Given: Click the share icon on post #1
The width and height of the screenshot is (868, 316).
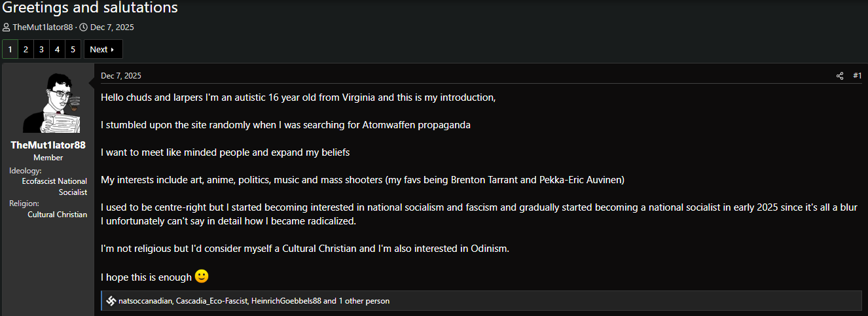Looking at the screenshot, I should click(840, 76).
